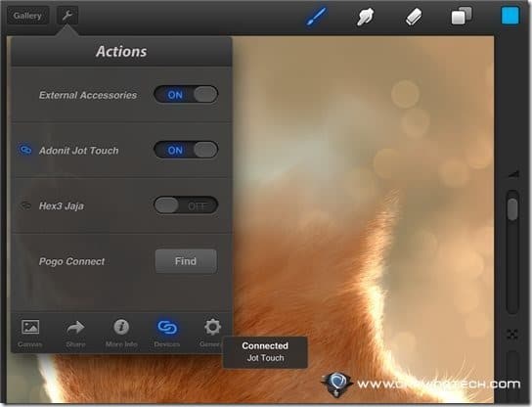Select the Eraser tool
The width and height of the screenshot is (532, 407).
click(414, 17)
